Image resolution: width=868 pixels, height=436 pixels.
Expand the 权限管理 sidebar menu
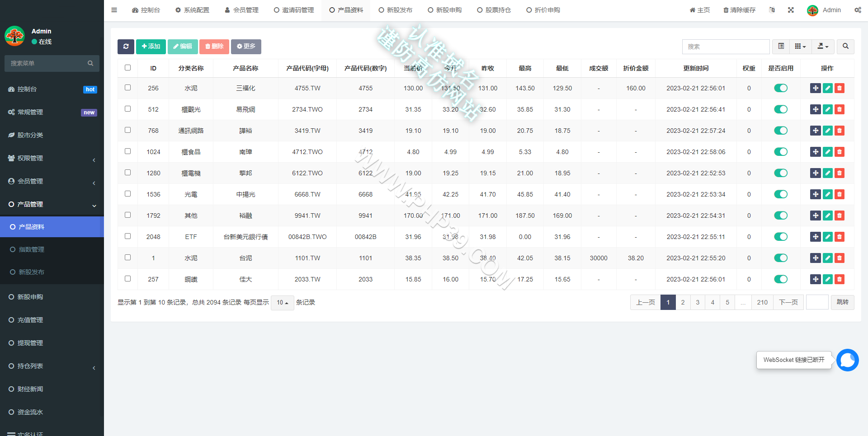click(x=52, y=158)
